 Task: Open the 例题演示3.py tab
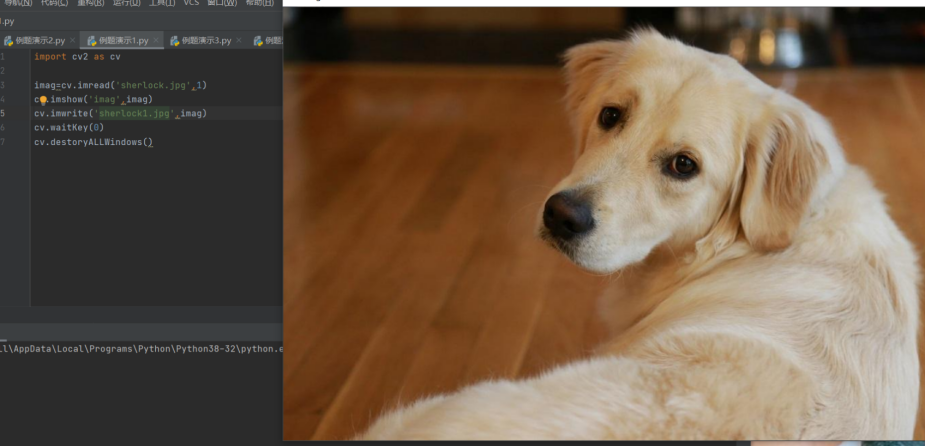206,41
